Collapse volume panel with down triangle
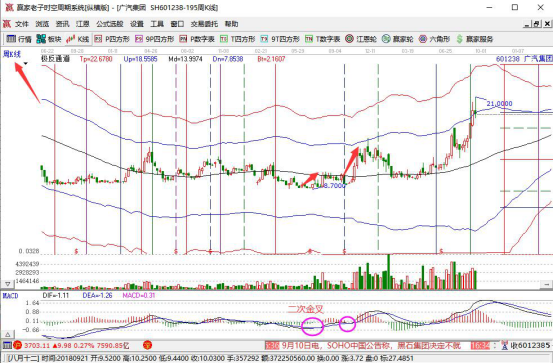 tap(7, 284)
